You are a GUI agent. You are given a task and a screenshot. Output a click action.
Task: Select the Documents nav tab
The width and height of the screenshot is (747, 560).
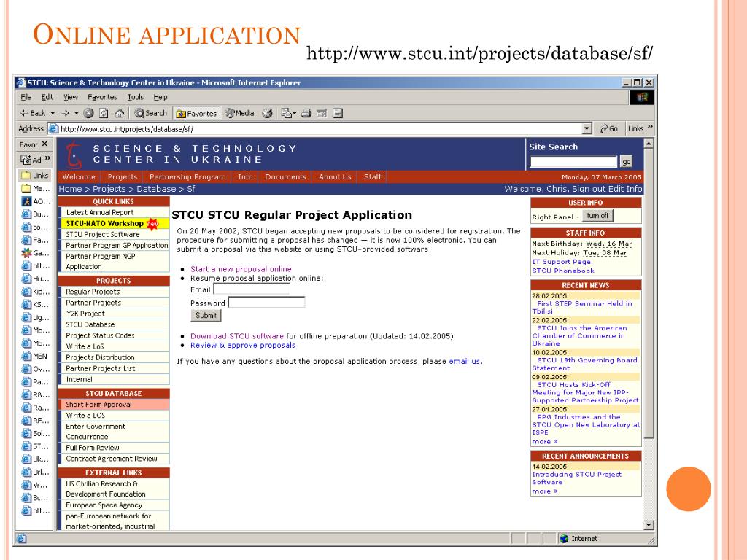pyautogui.click(x=285, y=176)
